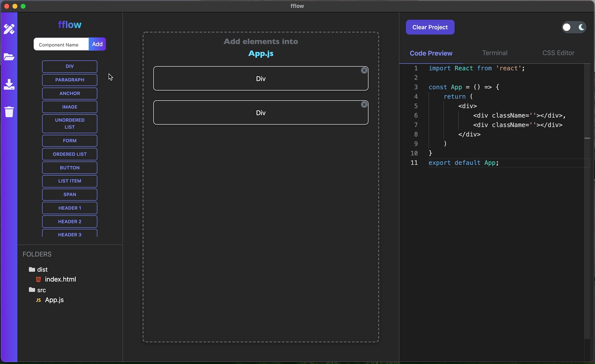595x364 pixels.
Task: Add a DIV element
Action: click(x=70, y=66)
